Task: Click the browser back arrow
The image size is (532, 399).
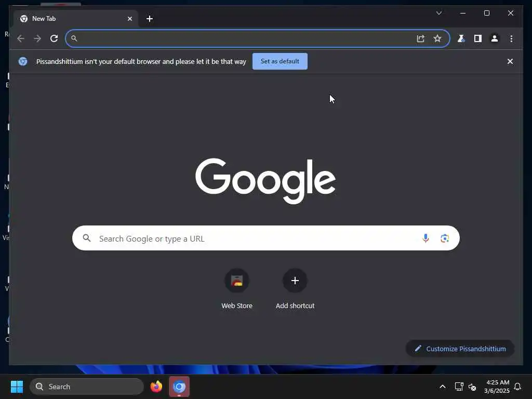Action: (21, 38)
